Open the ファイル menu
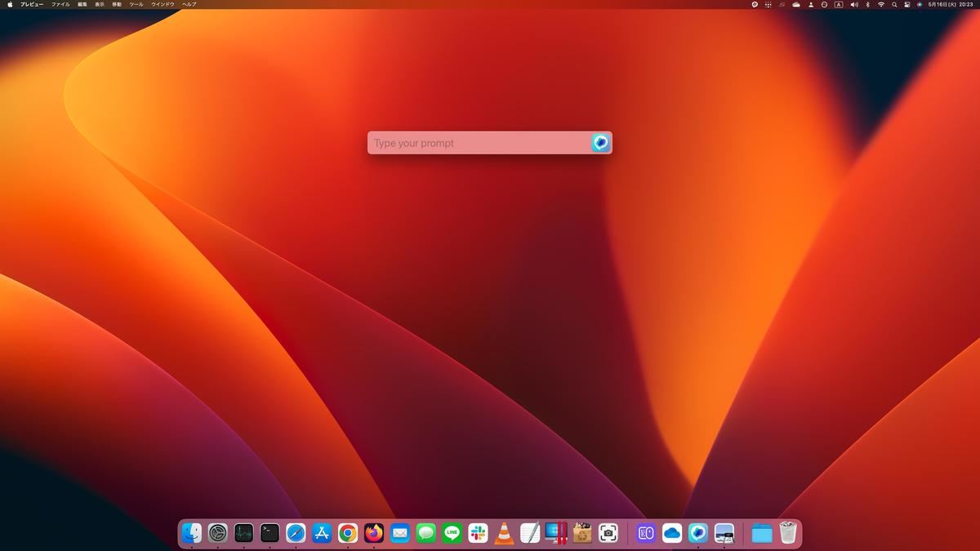The width and height of the screenshot is (980, 551). [x=60, y=4]
